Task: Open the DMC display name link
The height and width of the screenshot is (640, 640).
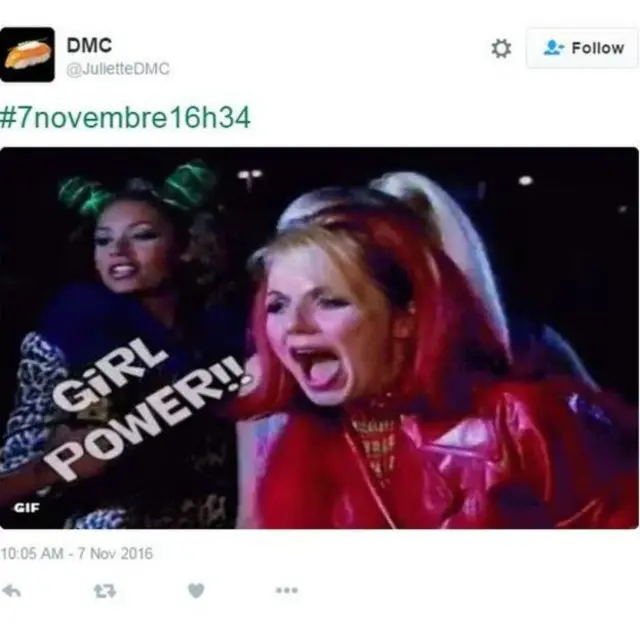Action: (x=89, y=45)
